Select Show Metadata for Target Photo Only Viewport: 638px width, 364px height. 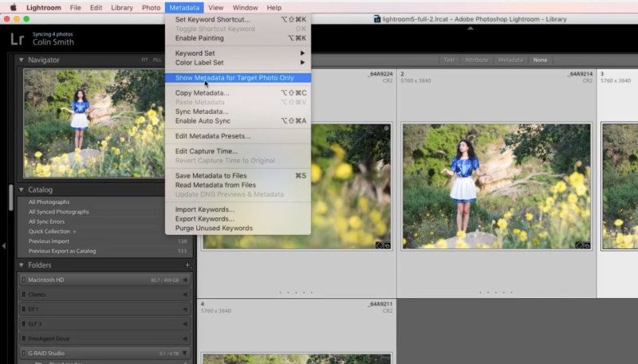[x=238, y=77]
